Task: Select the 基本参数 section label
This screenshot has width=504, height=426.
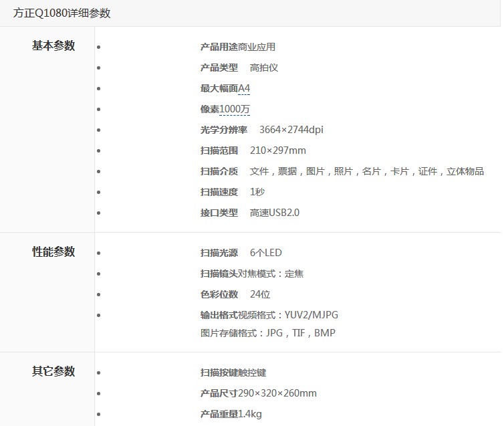Action: [x=53, y=45]
